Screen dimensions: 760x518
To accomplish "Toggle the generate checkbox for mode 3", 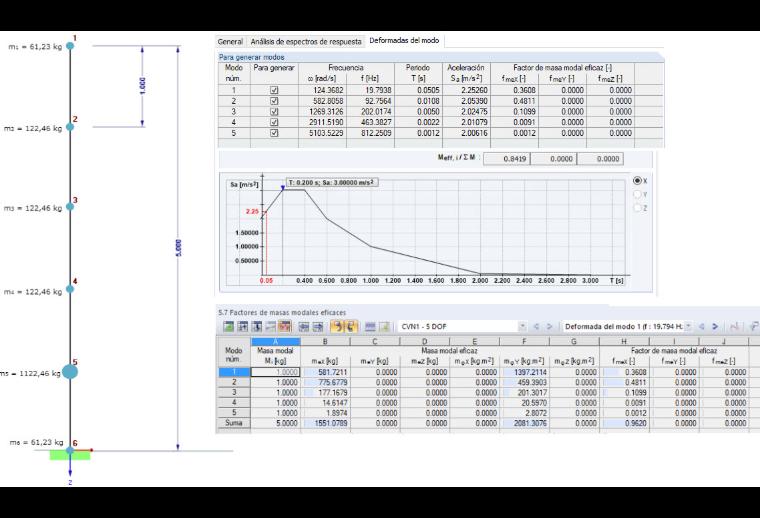I will click(274, 111).
